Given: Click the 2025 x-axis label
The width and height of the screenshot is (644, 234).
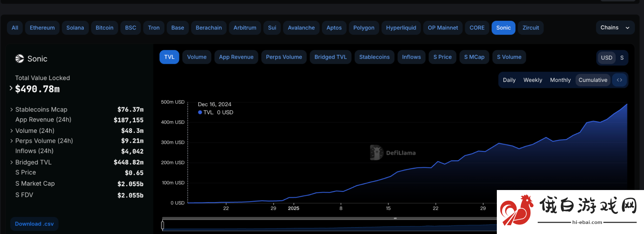Looking at the screenshot, I should [x=293, y=208].
